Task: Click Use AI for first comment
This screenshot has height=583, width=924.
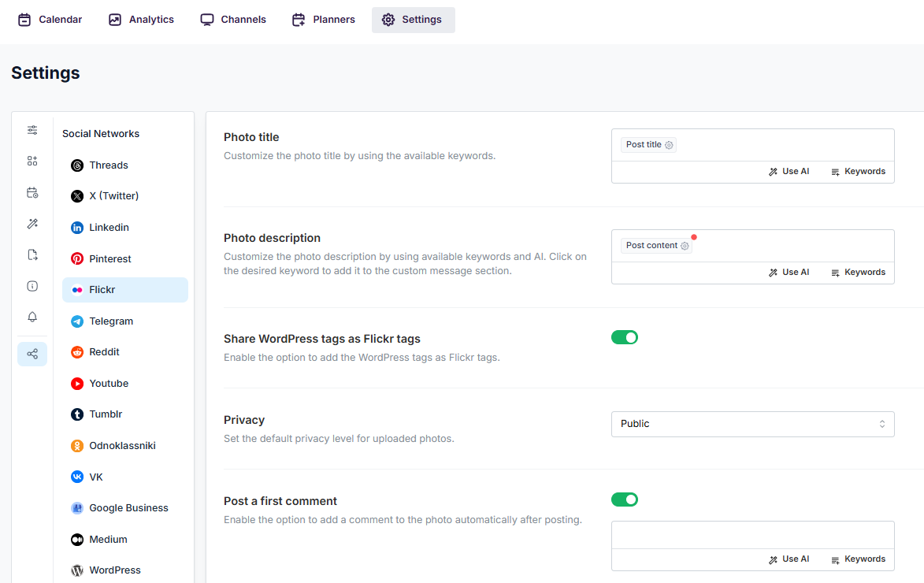Action: point(789,559)
